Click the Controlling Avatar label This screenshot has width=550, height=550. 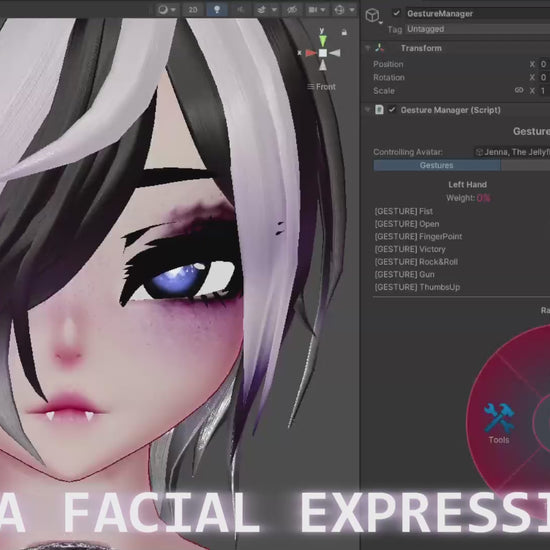click(408, 152)
